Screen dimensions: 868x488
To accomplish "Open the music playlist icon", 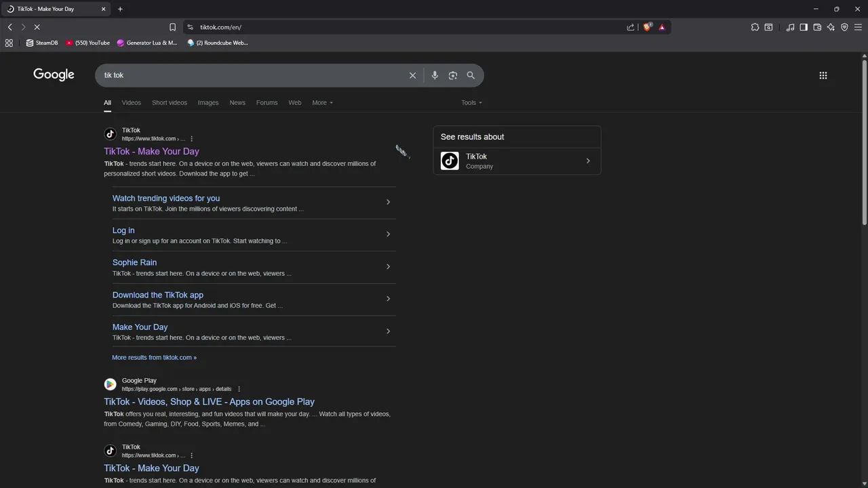I will click(x=790, y=27).
